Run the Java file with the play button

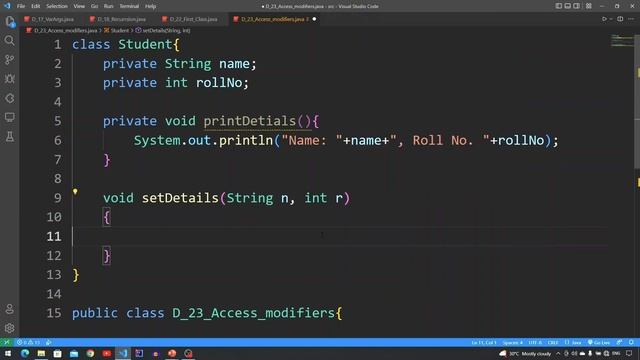[604, 19]
